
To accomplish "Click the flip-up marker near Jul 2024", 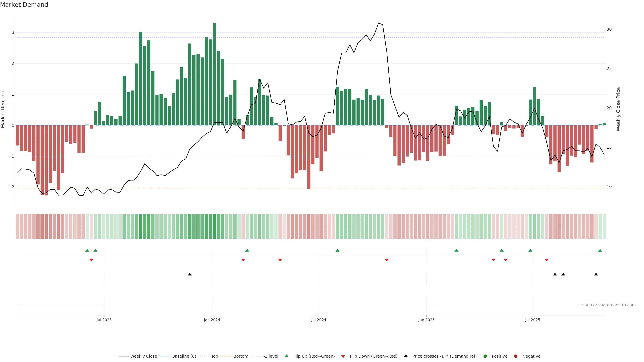I will click(337, 250).
